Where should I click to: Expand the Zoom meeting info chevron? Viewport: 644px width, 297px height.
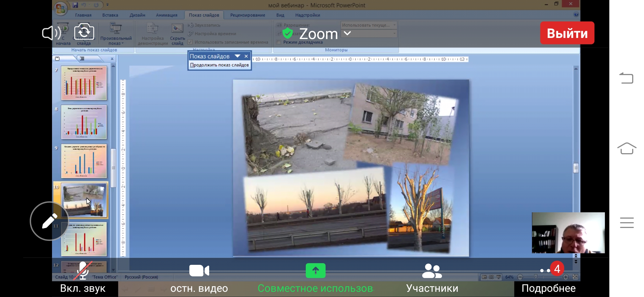(348, 33)
